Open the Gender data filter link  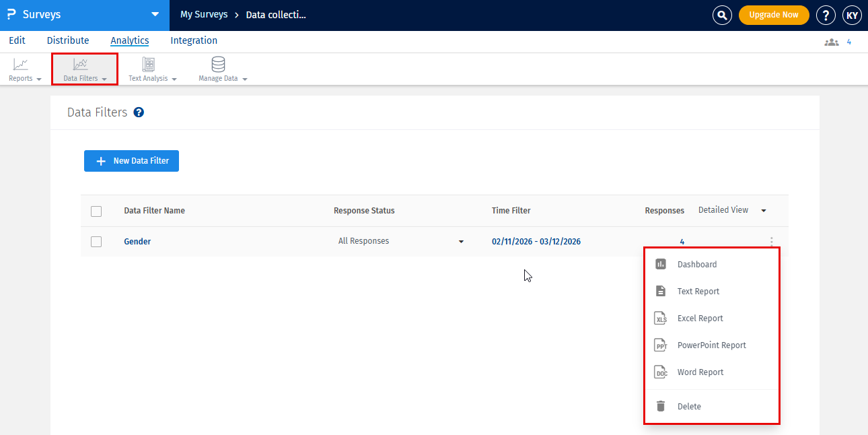click(137, 241)
